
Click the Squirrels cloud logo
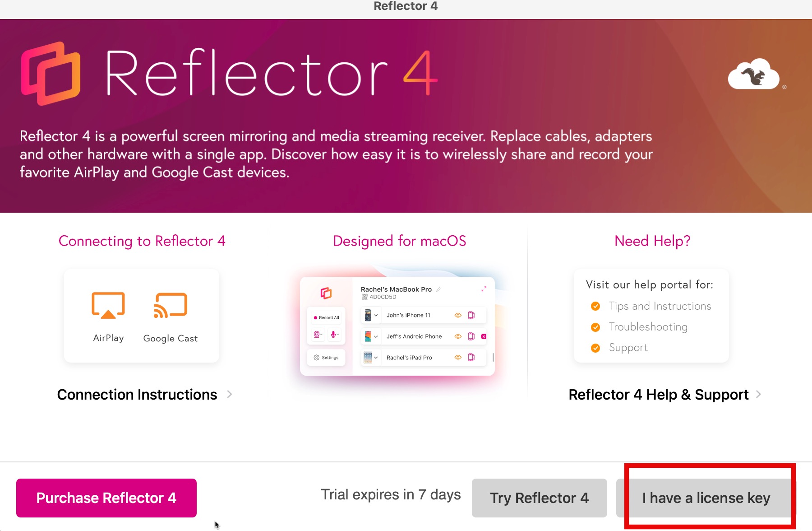click(x=753, y=75)
